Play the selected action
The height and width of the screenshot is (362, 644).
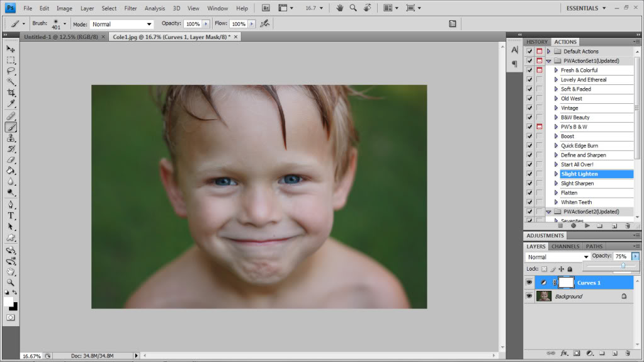point(587,225)
